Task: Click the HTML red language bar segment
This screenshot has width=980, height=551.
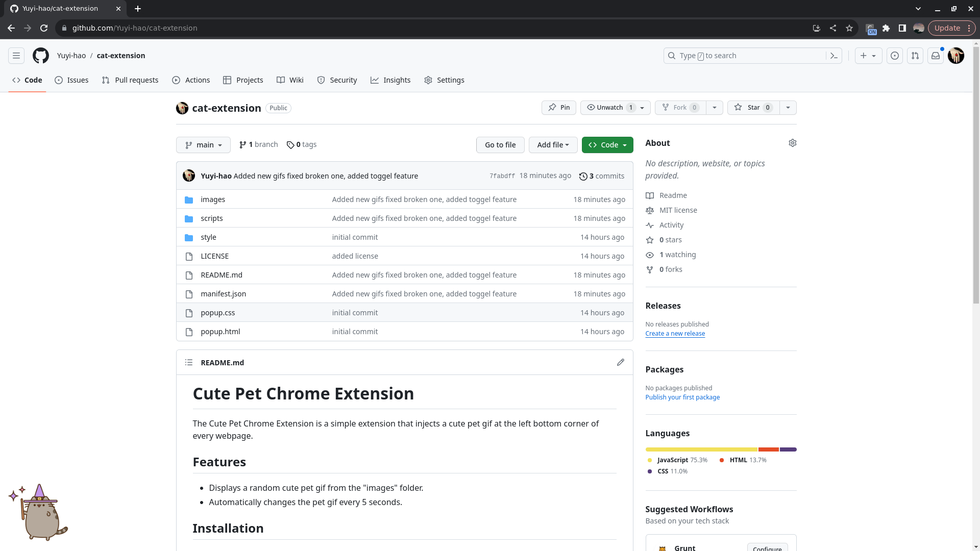Action: pyautogui.click(x=769, y=449)
